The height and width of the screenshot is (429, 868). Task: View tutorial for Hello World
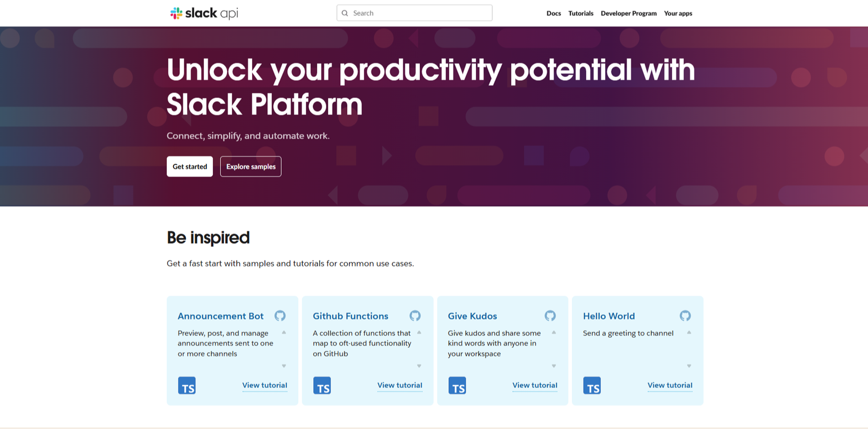click(x=670, y=385)
